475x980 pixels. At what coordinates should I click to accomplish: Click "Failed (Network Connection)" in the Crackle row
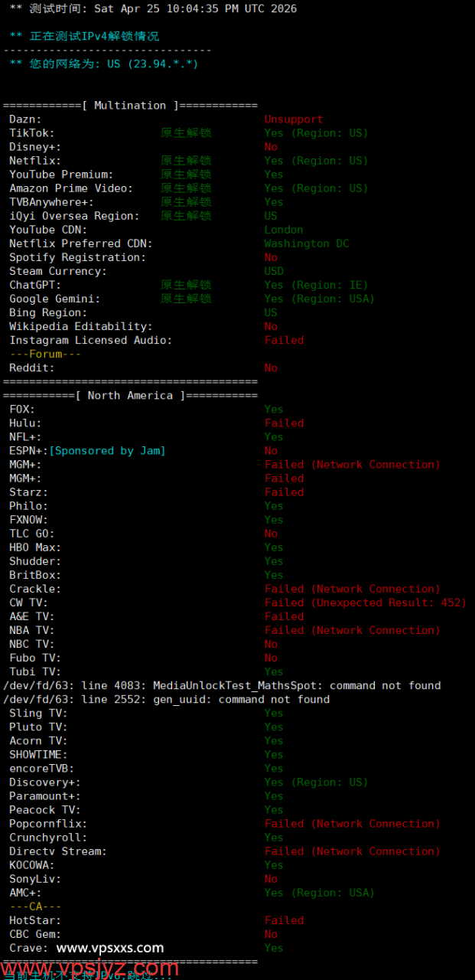pos(353,589)
